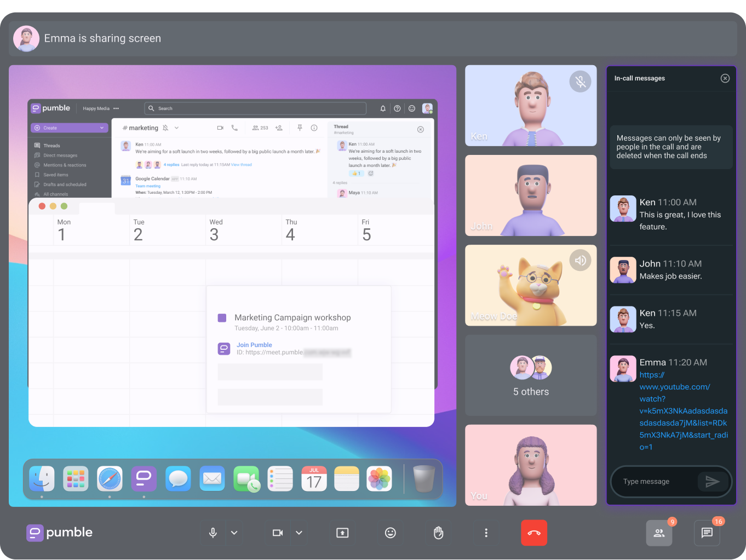Close the Thread panel

pos(421,129)
